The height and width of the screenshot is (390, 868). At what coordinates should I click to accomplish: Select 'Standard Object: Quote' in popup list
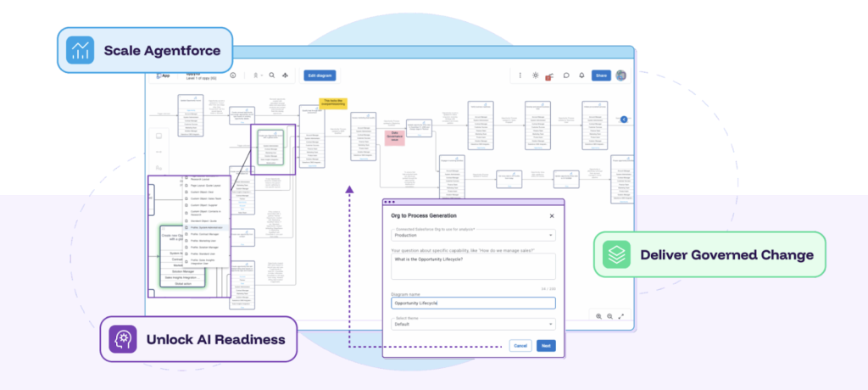(206, 221)
